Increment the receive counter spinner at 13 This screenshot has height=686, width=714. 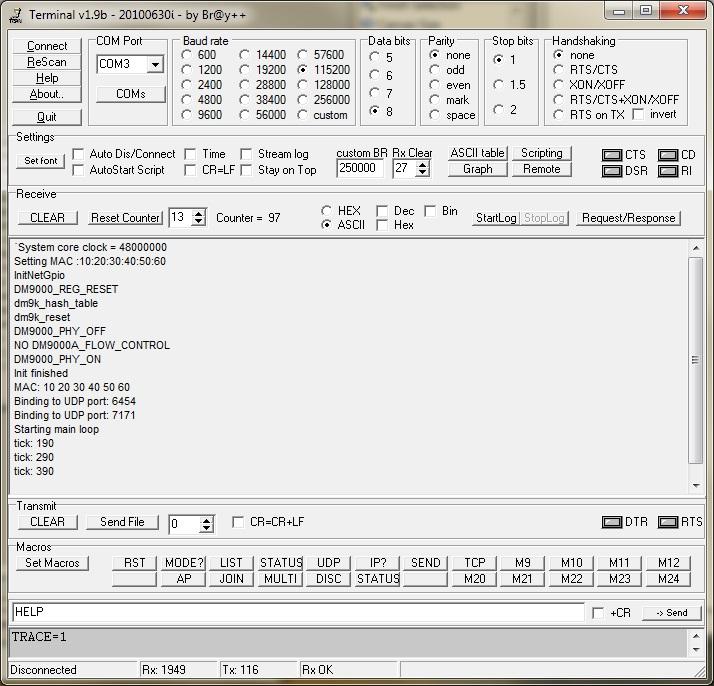(x=199, y=213)
